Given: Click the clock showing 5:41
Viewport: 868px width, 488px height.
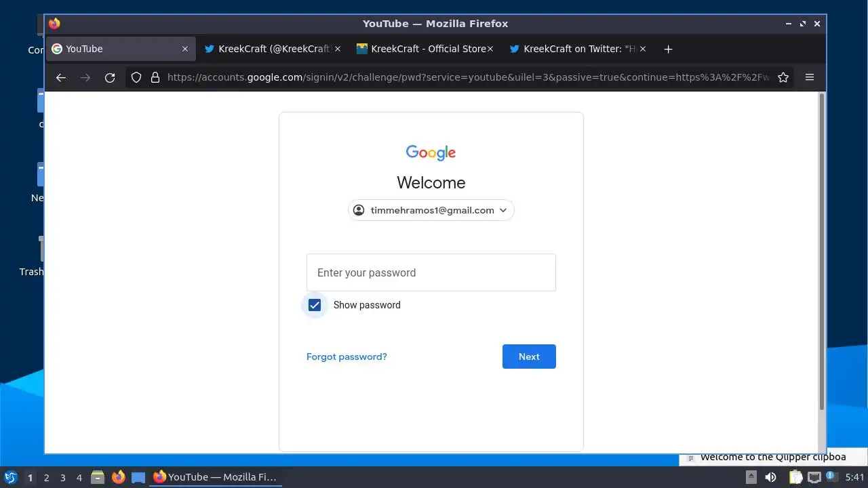Looking at the screenshot, I should point(854,477).
